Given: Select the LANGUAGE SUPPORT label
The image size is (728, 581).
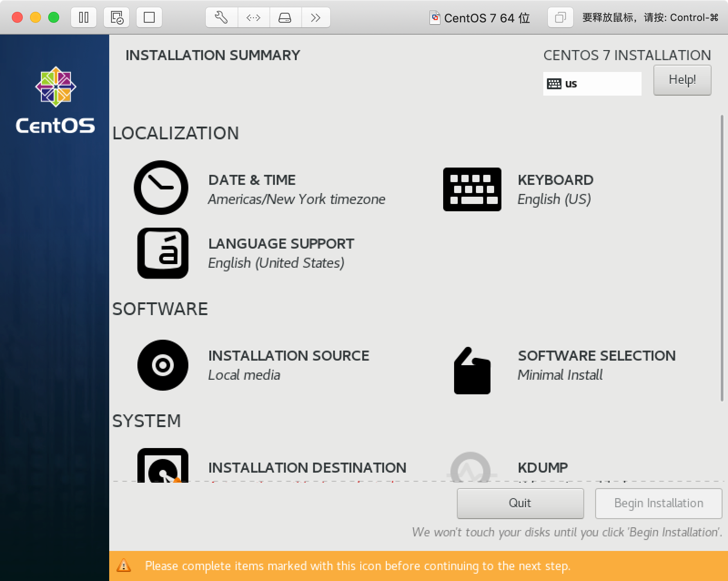Looking at the screenshot, I should point(281,244).
